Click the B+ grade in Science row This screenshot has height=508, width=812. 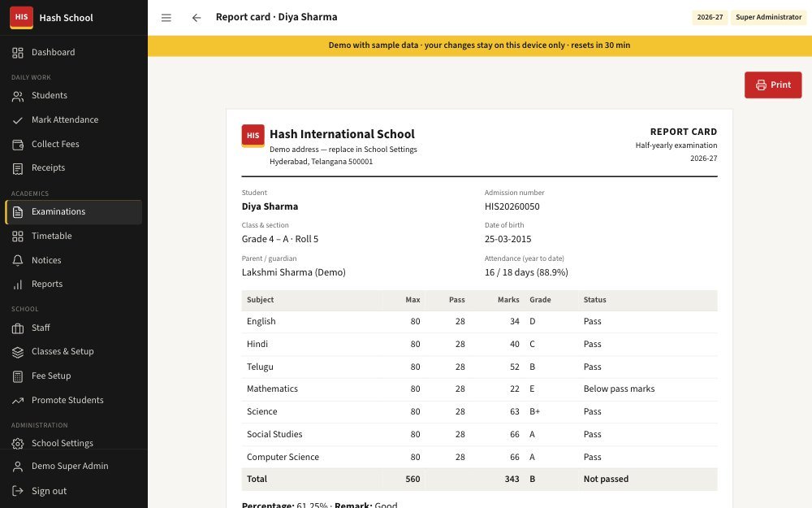[x=534, y=411]
